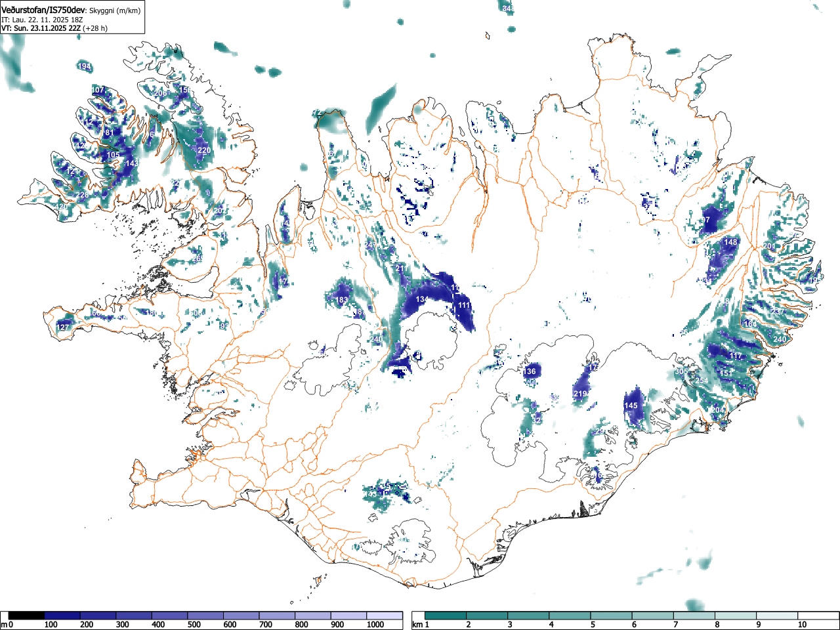Screen dimensions: 840x630
Task: Select the "107" visibility value label
Action: [98, 90]
